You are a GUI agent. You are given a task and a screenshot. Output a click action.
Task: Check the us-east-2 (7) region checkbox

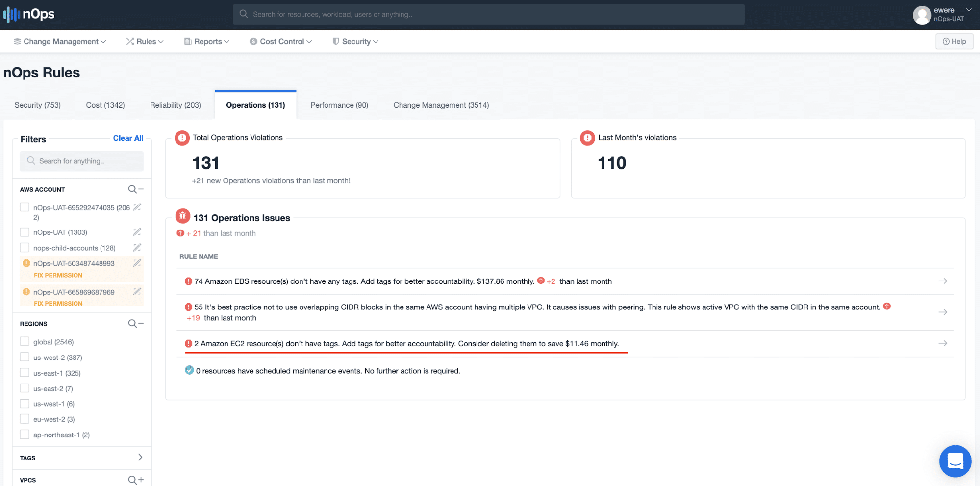click(25, 388)
